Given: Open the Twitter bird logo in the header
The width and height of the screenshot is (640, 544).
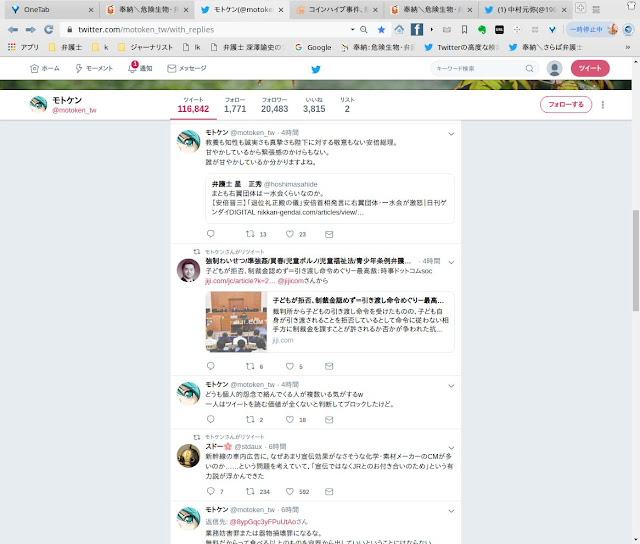Looking at the screenshot, I should click(x=316, y=69).
